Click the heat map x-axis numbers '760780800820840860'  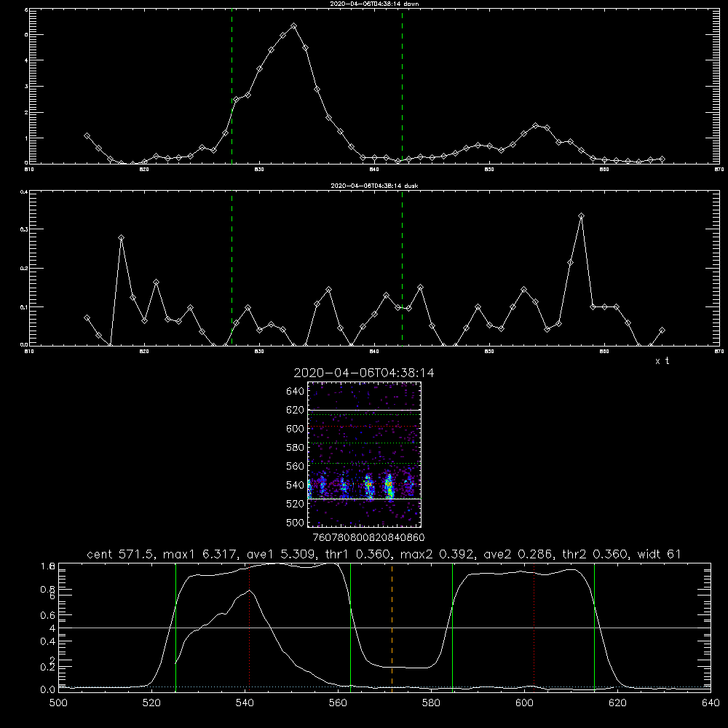pyautogui.click(x=368, y=538)
